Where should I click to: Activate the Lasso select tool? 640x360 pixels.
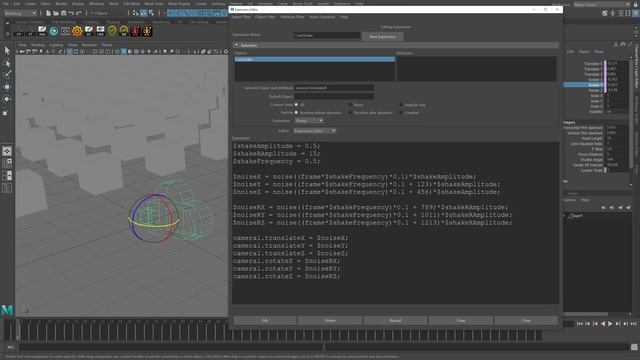tap(7, 63)
